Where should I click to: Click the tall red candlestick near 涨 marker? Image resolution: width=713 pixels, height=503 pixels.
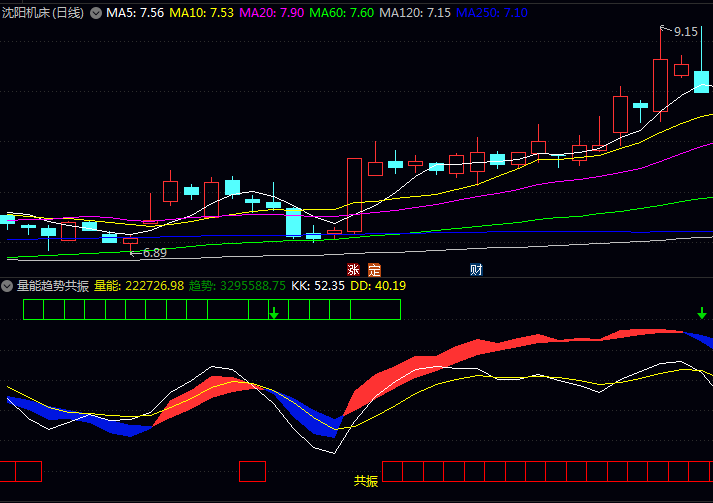[354, 195]
